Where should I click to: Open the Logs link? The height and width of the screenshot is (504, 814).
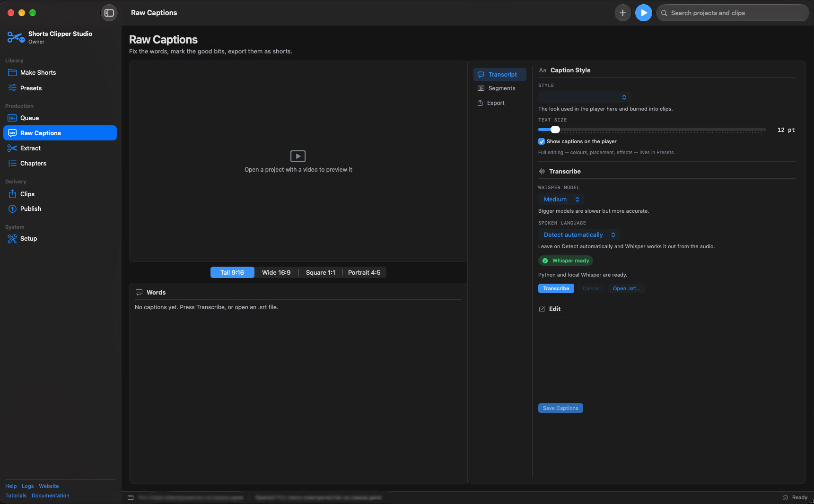28,486
